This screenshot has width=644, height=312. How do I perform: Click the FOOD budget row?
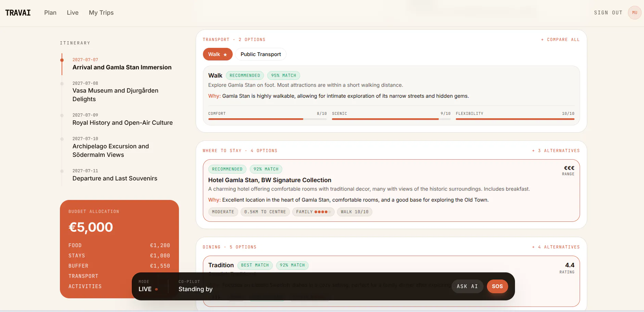119,245
